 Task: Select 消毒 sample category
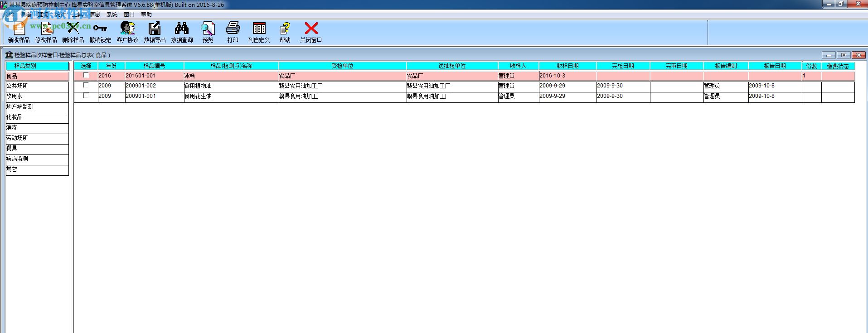pyautogui.click(x=37, y=128)
